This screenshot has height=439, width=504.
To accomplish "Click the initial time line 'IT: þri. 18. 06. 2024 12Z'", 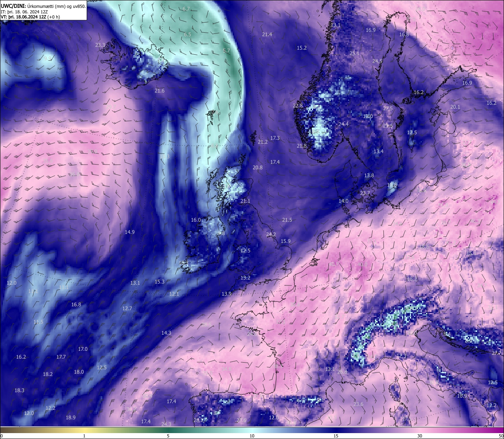I will tap(24, 12).
